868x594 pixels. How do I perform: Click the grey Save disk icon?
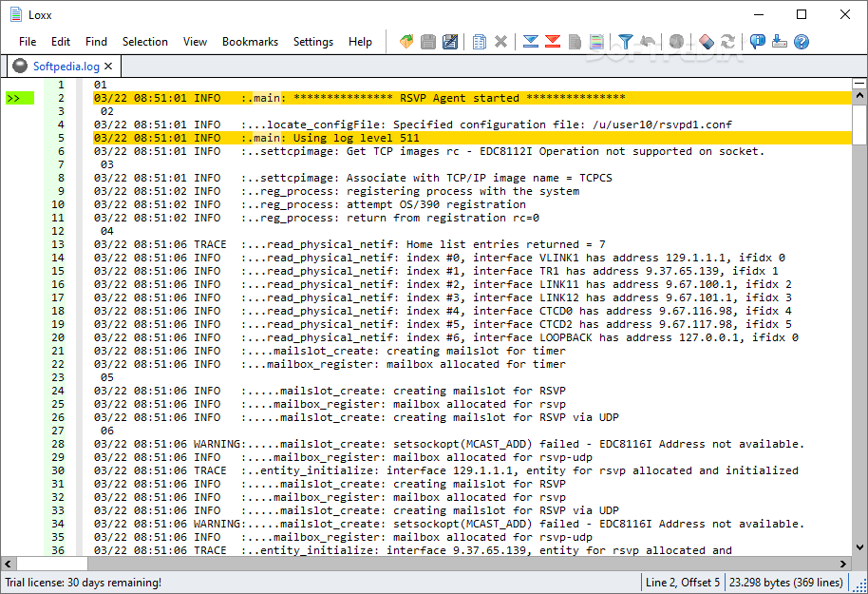428,42
